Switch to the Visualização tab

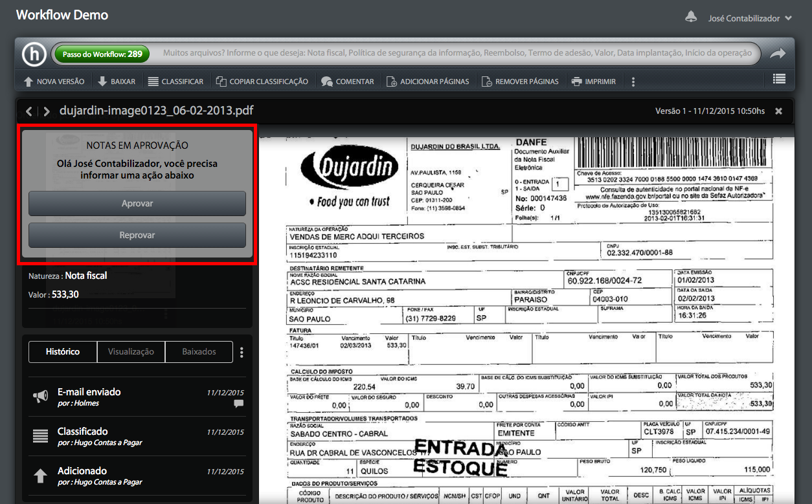tap(131, 352)
